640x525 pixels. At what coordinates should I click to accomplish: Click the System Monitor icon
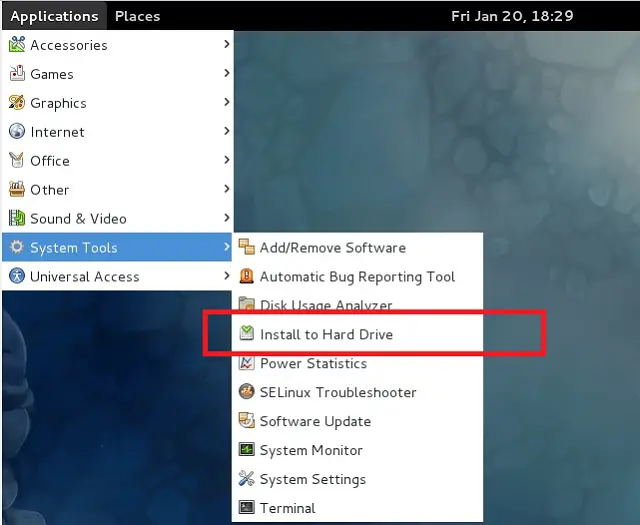pos(247,450)
